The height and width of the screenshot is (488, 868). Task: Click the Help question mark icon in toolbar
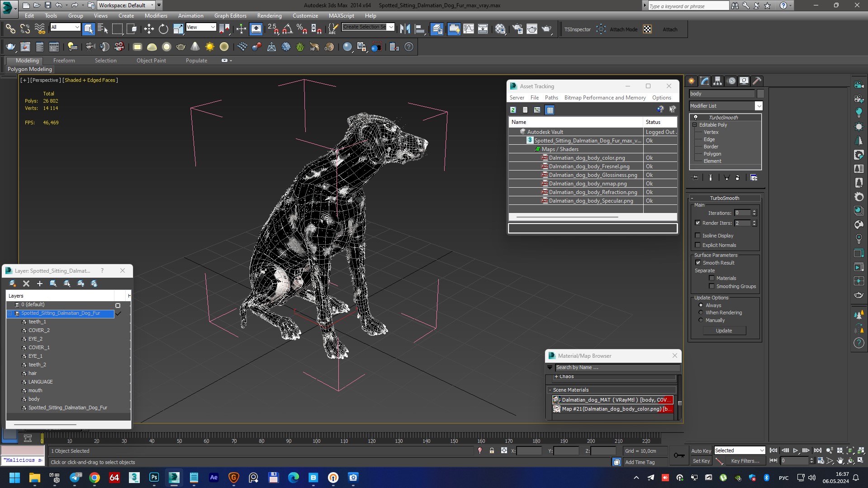click(409, 47)
